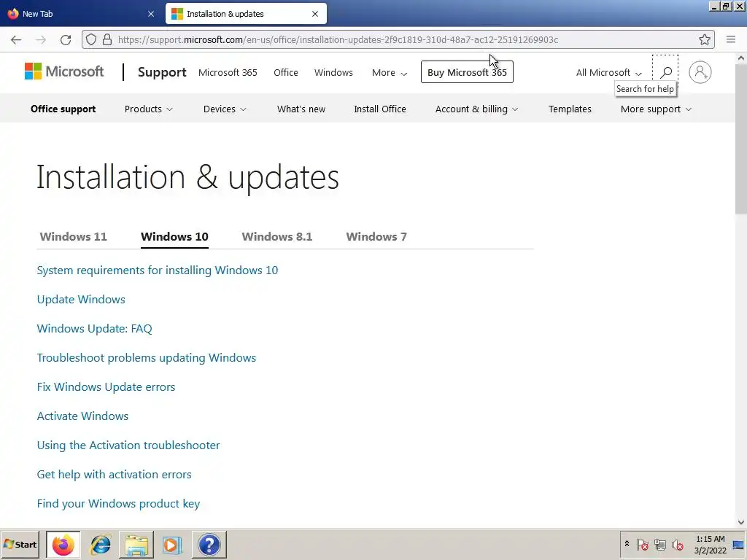Switch to the Windows 11 tab
The height and width of the screenshot is (560, 747).
74,237
